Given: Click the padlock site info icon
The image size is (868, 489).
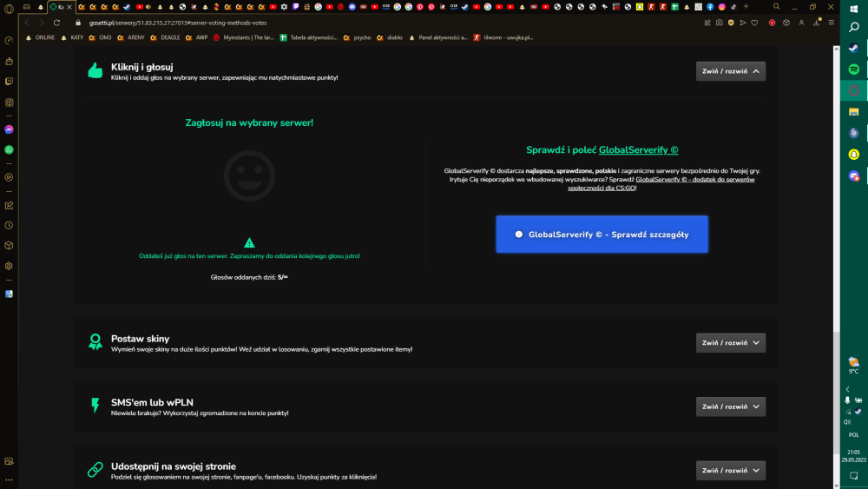Looking at the screenshot, I should pyautogui.click(x=78, y=23).
